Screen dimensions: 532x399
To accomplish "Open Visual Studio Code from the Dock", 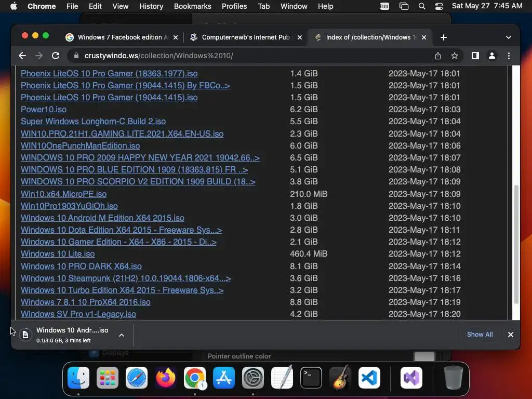I will (x=369, y=378).
